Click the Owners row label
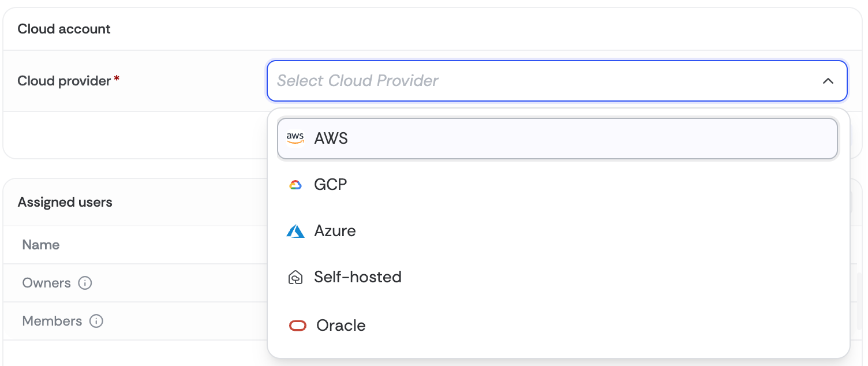868x366 pixels. click(47, 283)
